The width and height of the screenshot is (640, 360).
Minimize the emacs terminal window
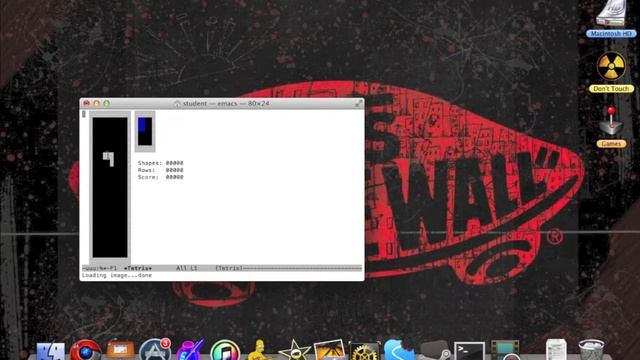tap(97, 104)
